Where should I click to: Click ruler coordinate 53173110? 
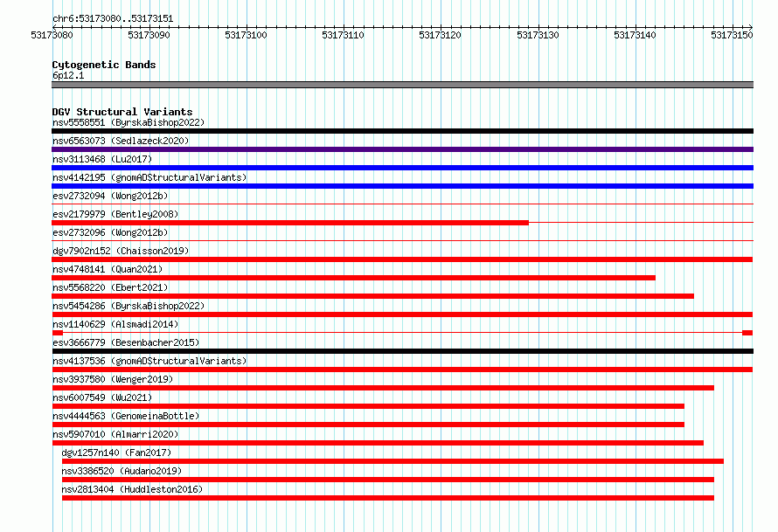(x=343, y=35)
